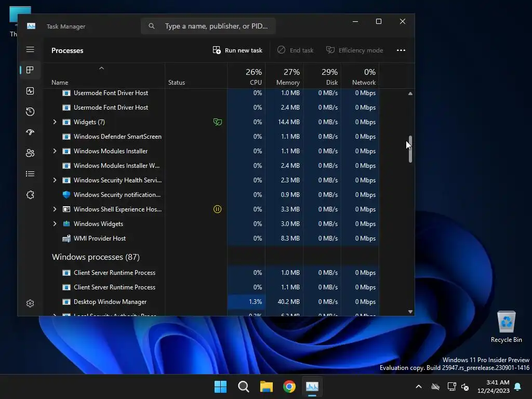This screenshot has width=532, height=399.
Task: Click Task Manager icon in taskbar
Action: 312,387
